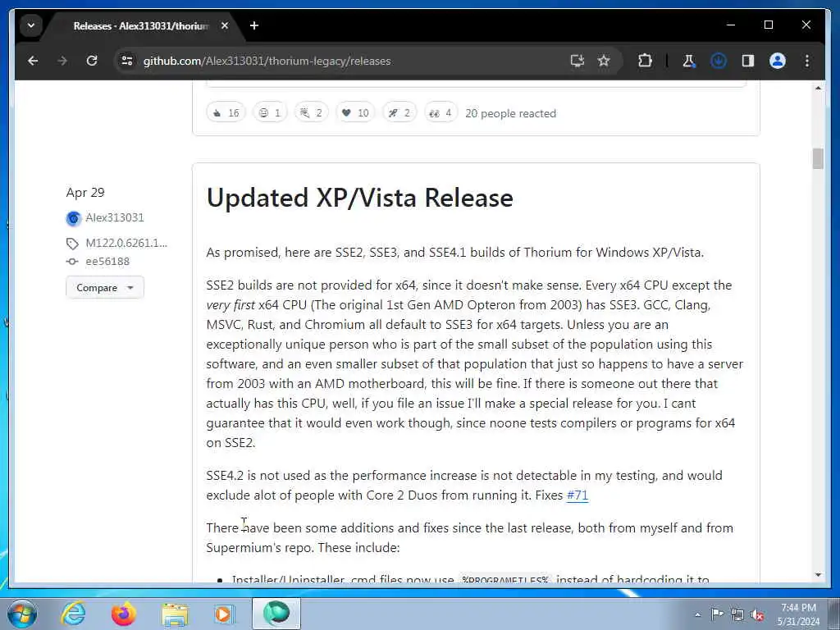Open the 'Updated XP/Vista Release' title
Screen dimensions: 840x630
point(359,198)
